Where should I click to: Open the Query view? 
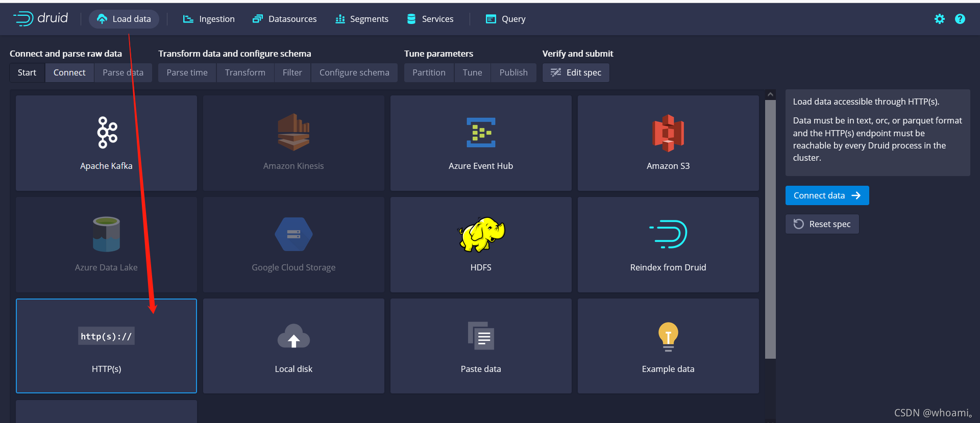click(x=505, y=19)
